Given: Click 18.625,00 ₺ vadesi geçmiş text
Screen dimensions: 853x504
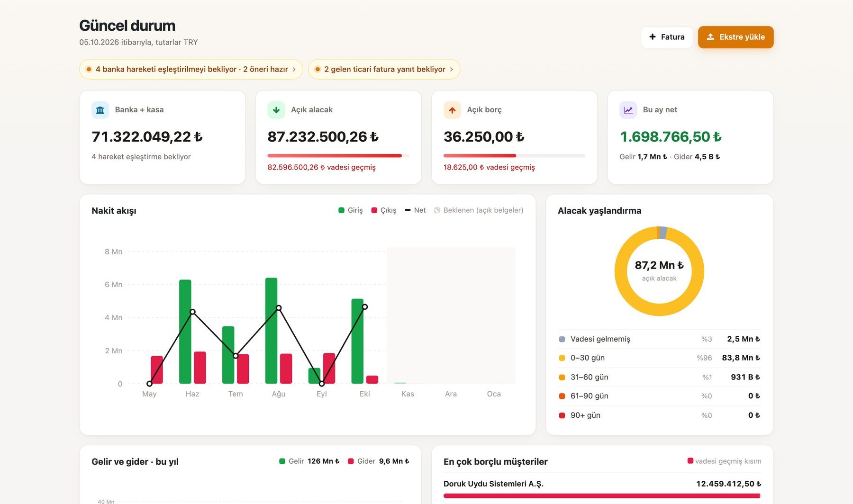Looking at the screenshot, I should click(x=489, y=167).
